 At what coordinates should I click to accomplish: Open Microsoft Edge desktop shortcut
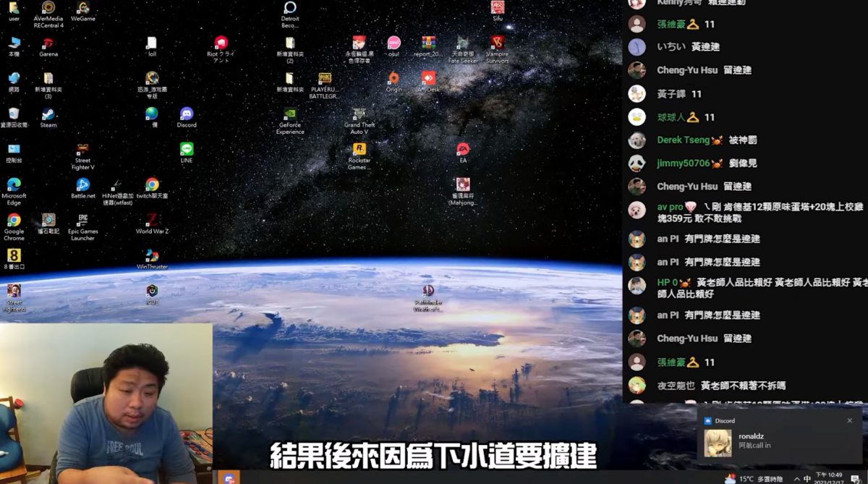coord(14,192)
